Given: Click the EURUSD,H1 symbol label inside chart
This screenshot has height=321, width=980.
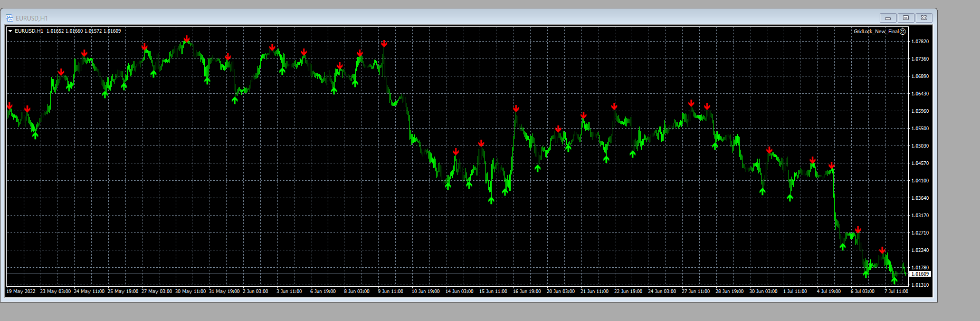Looking at the screenshot, I should tap(29, 31).
